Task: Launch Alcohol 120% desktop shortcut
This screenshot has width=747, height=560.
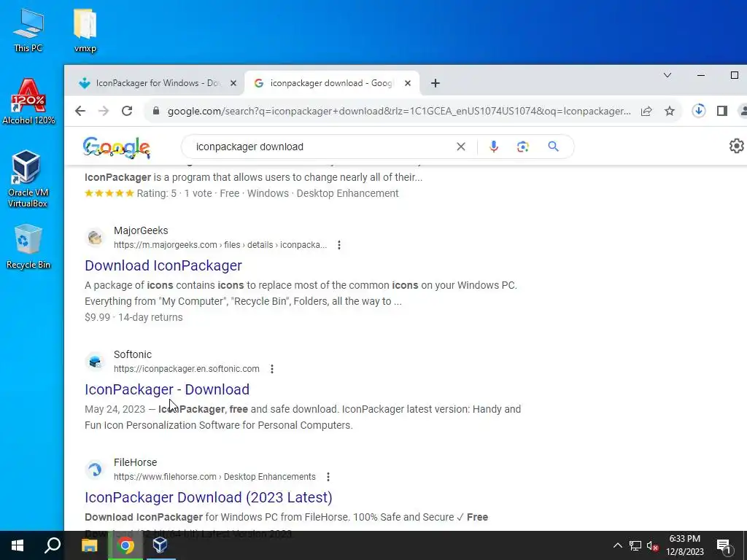Action: pos(28,102)
